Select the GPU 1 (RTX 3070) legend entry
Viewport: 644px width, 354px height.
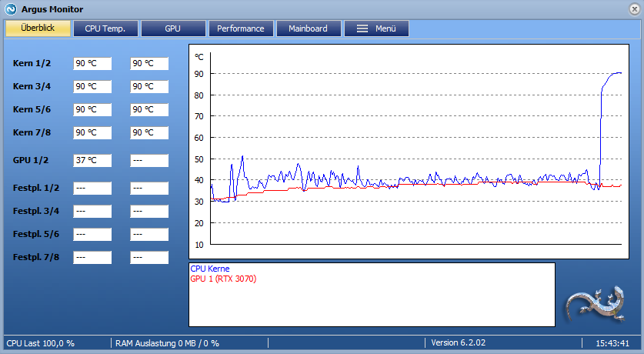click(x=223, y=279)
